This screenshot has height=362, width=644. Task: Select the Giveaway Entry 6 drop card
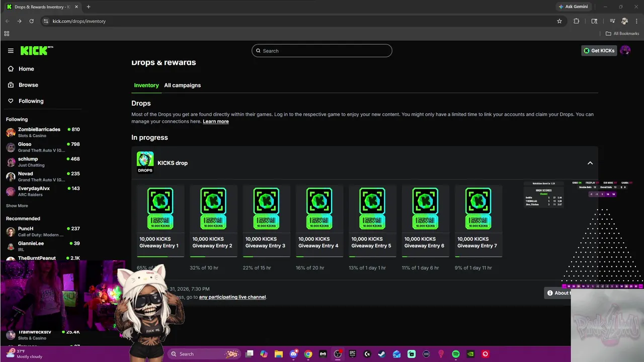pyautogui.click(x=425, y=221)
